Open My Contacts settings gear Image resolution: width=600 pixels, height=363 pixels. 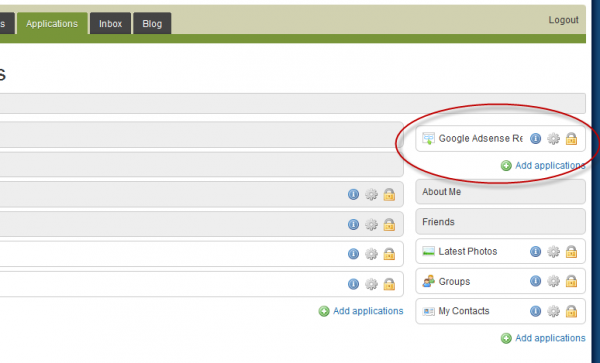553,311
